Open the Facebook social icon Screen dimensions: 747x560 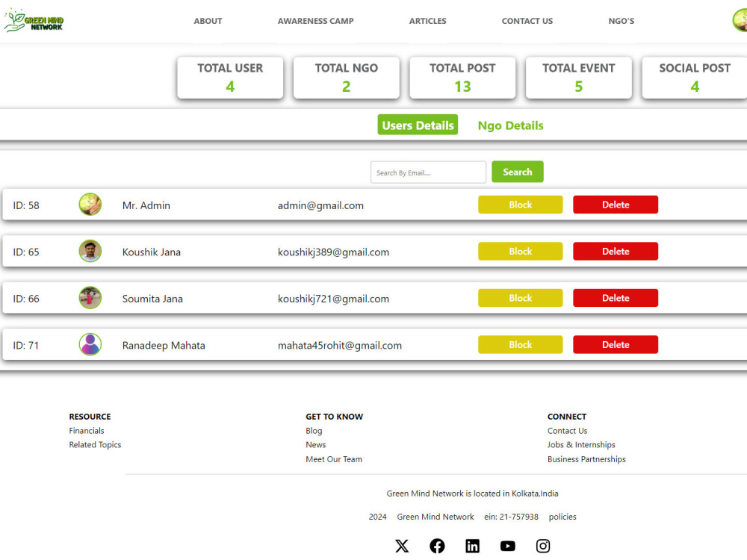(x=437, y=546)
